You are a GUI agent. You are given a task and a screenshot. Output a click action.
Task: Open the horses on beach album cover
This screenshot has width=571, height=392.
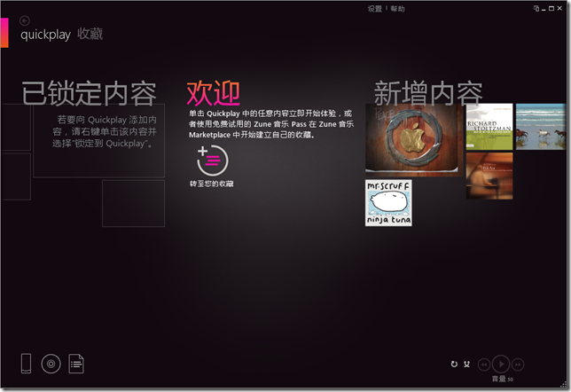[541, 127]
